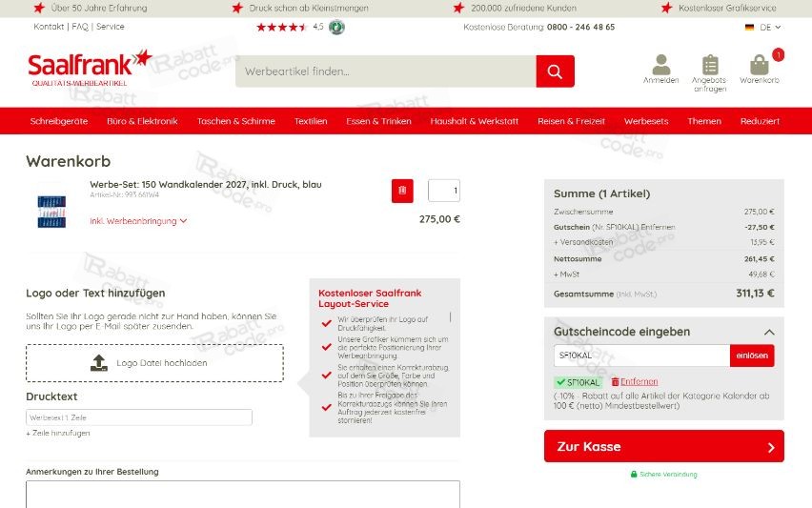Click the 4,5 star rating
This screenshot has height=508, width=812.
[290, 27]
